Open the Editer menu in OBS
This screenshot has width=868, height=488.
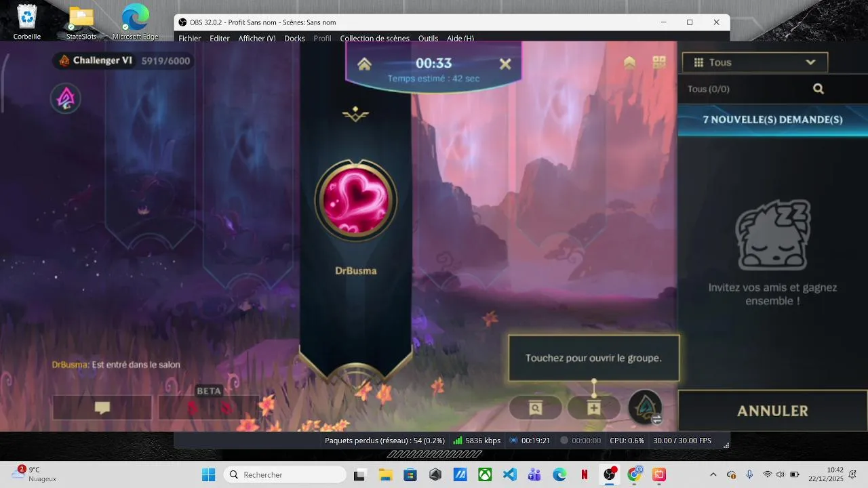coord(220,39)
